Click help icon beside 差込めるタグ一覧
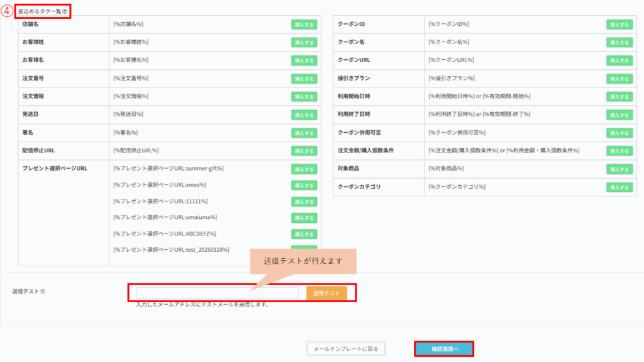The image size is (644, 362). 64,11
